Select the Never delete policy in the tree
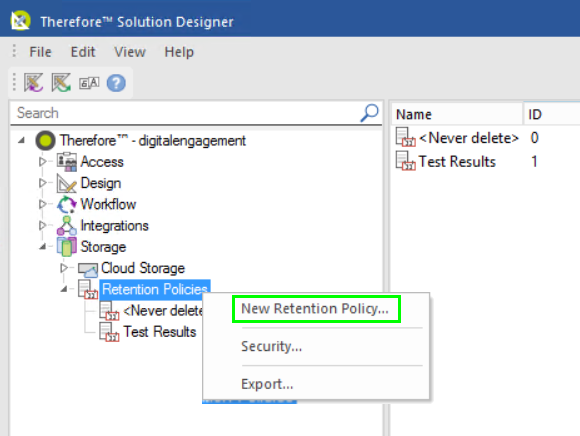 tap(163, 311)
